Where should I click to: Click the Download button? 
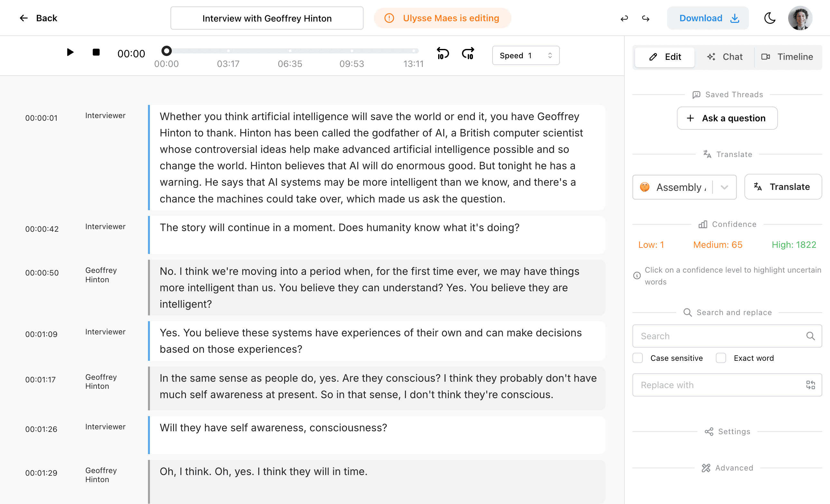coord(707,18)
